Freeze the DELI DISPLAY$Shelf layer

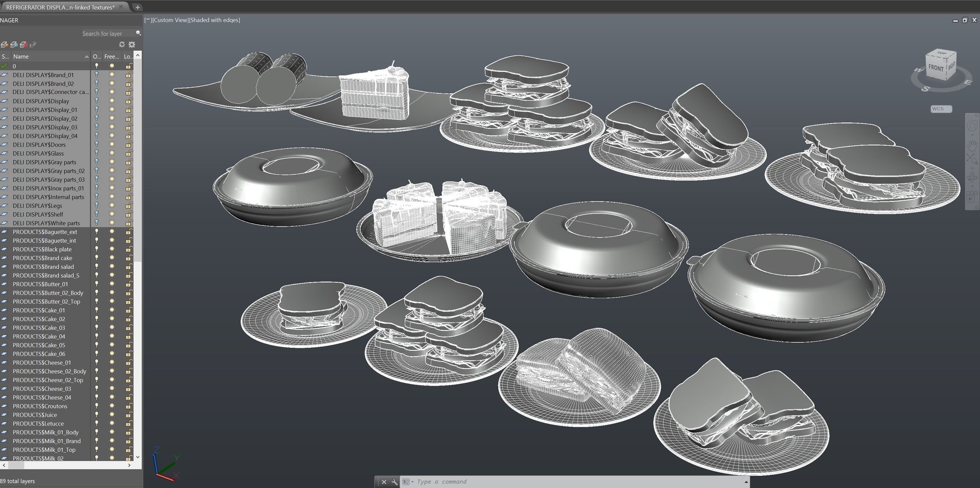[x=112, y=214]
